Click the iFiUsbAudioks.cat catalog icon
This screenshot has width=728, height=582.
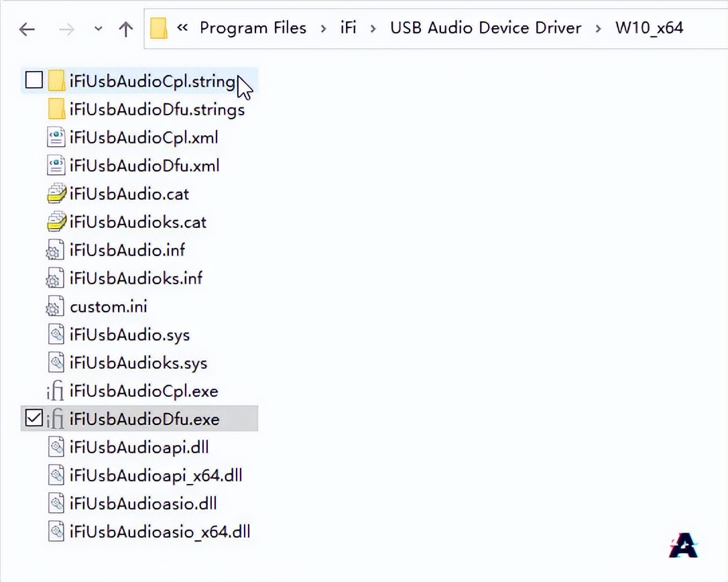tap(56, 221)
